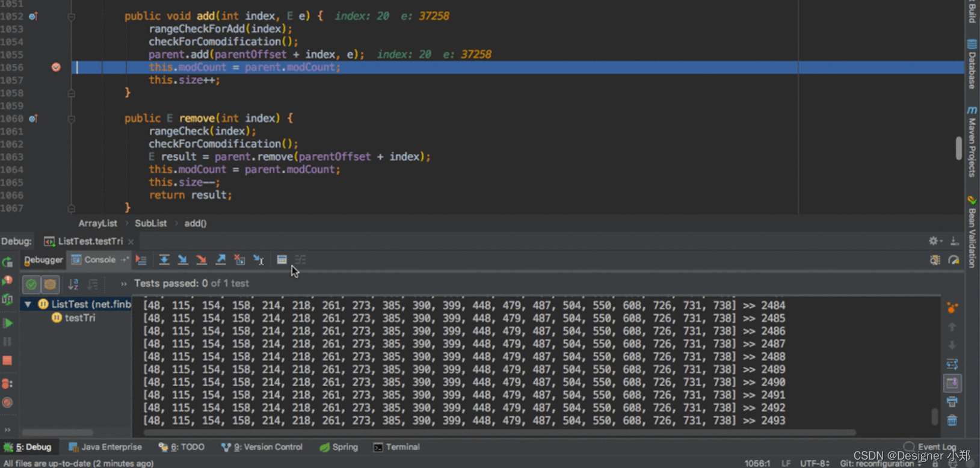Open View Breakpoints icon

(x=7, y=384)
